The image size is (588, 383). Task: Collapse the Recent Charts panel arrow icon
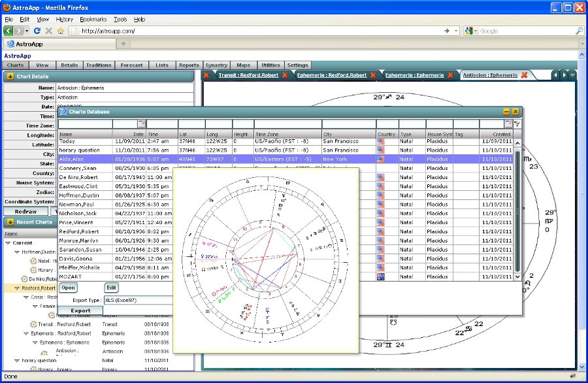(10, 222)
